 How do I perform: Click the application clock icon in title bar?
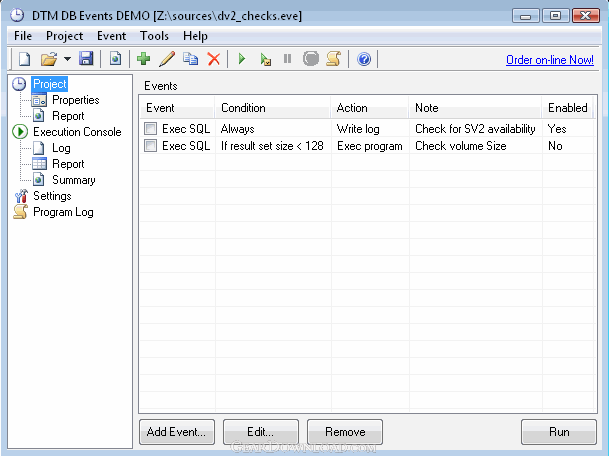[17, 15]
